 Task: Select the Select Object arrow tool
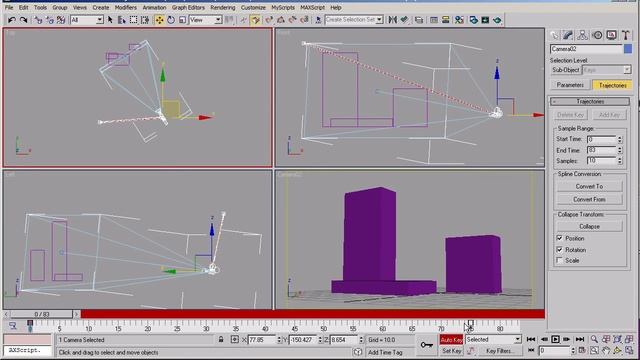pyautogui.click(x=110, y=20)
